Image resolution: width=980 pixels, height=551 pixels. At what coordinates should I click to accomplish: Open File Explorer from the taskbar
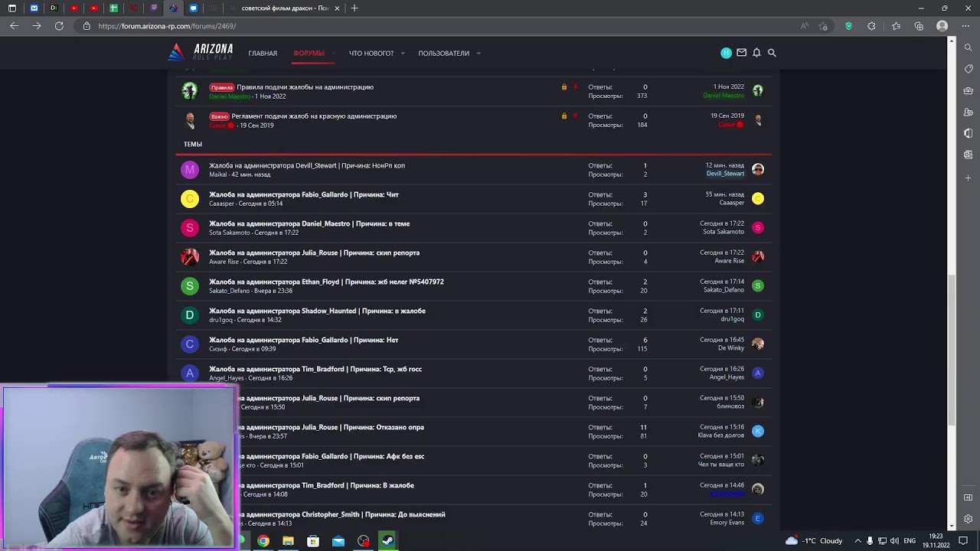pyautogui.click(x=288, y=541)
